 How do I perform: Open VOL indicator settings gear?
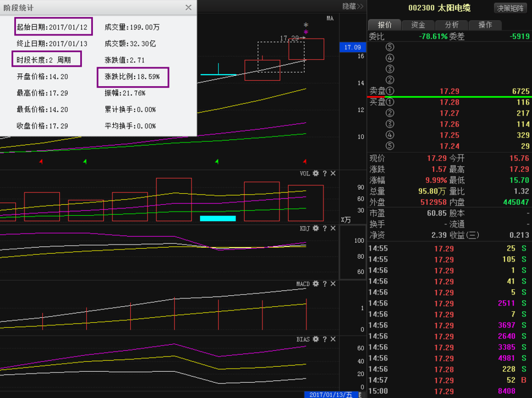coord(316,174)
